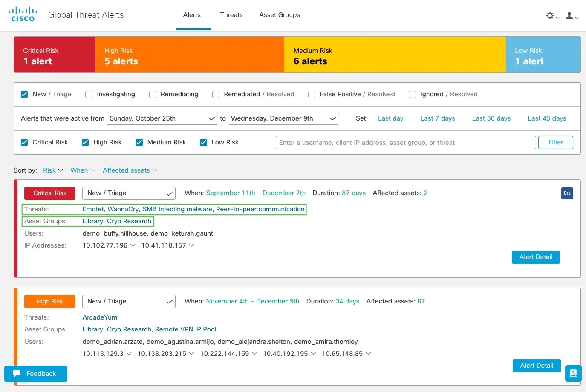Open the settings gear menu

coord(552,16)
